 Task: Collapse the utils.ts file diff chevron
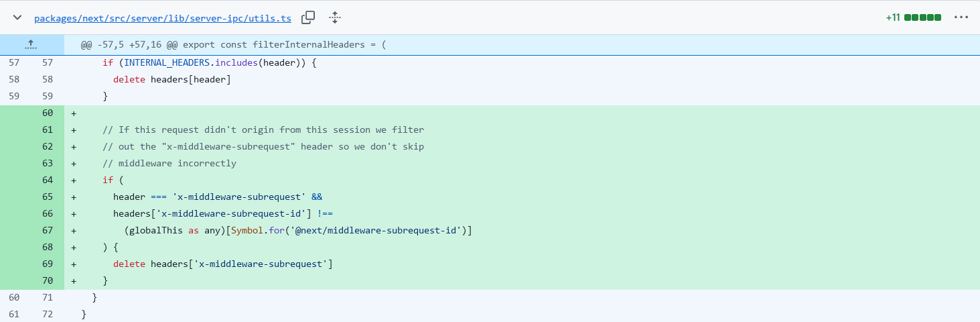coord(17,17)
